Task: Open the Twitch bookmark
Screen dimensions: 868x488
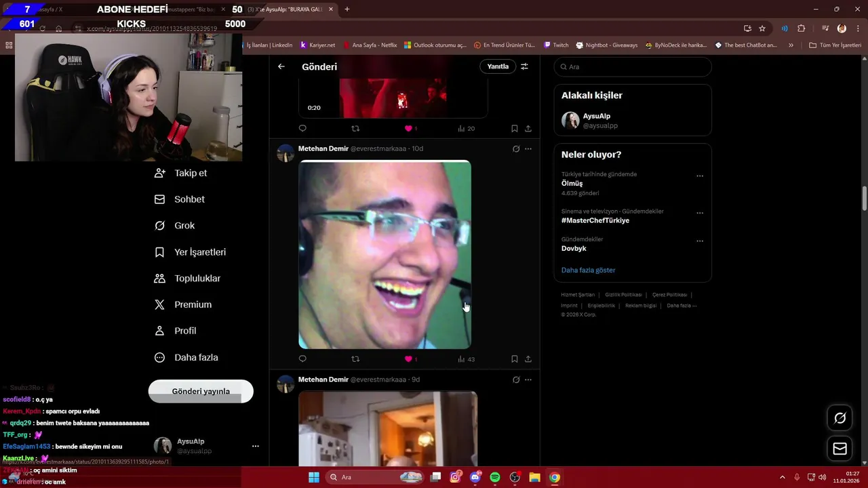Action: tap(556, 45)
